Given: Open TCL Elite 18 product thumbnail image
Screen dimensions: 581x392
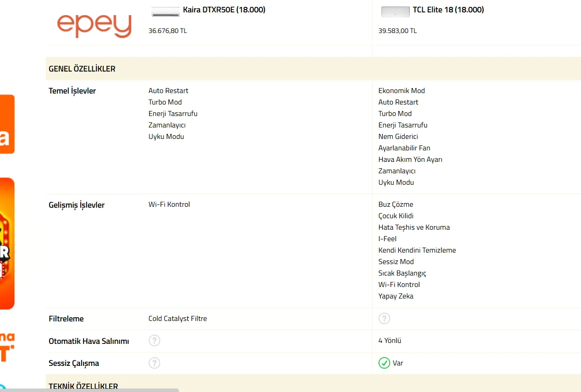Looking at the screenshot, I should click(x=396, y=12).
